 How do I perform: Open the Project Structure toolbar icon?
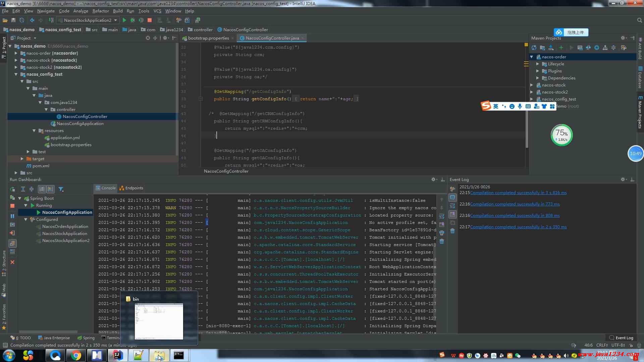[x=187, y=20]
